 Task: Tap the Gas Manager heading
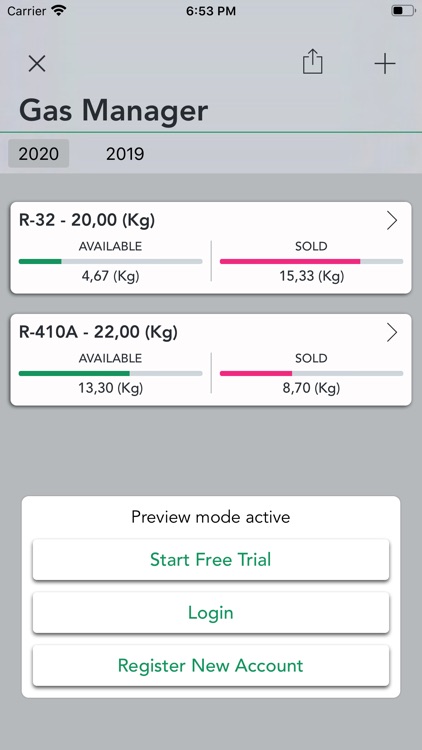click(x=113, y=110)
